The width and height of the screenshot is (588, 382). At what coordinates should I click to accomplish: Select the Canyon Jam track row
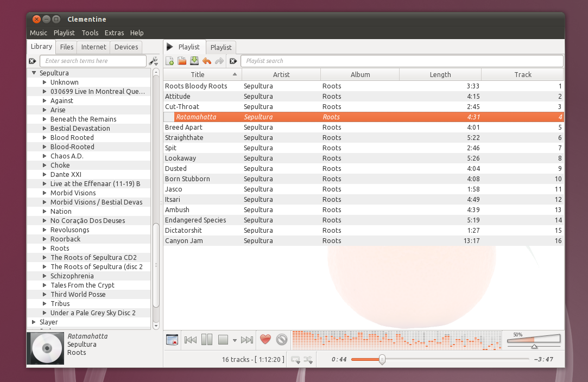click(x=185, y=241)
